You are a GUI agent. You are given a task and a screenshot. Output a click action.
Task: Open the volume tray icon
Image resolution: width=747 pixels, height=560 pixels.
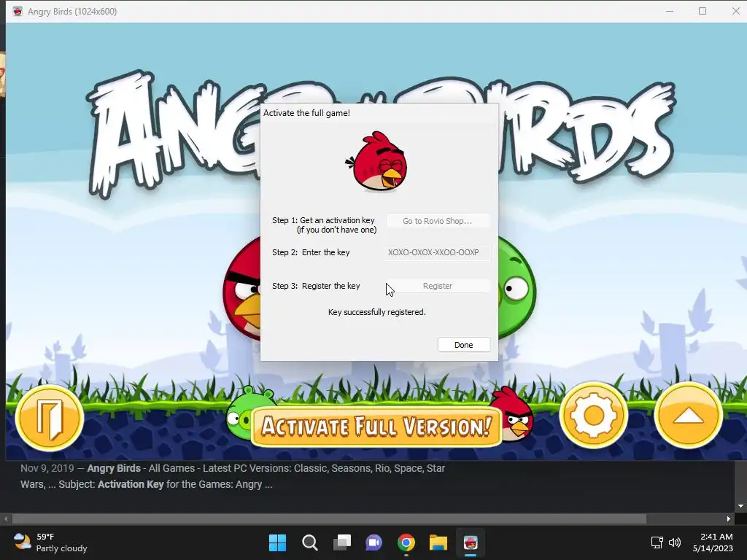tap(675, 542)
